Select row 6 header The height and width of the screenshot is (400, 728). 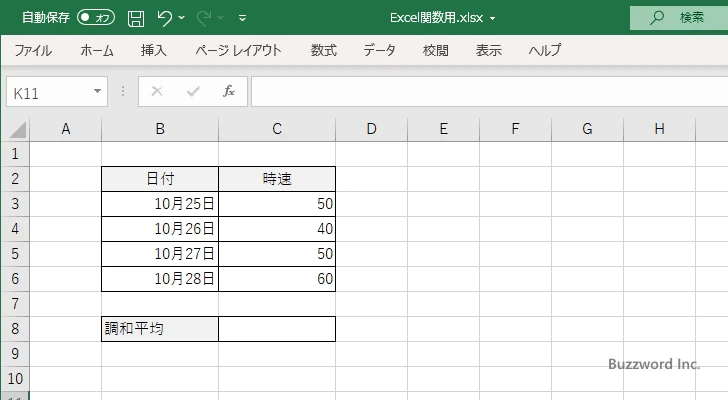tap(15, 279)
